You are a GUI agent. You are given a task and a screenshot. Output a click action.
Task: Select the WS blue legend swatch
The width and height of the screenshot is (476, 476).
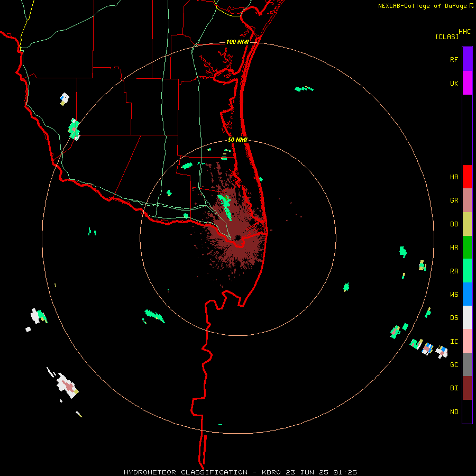[x=467, y=294]
